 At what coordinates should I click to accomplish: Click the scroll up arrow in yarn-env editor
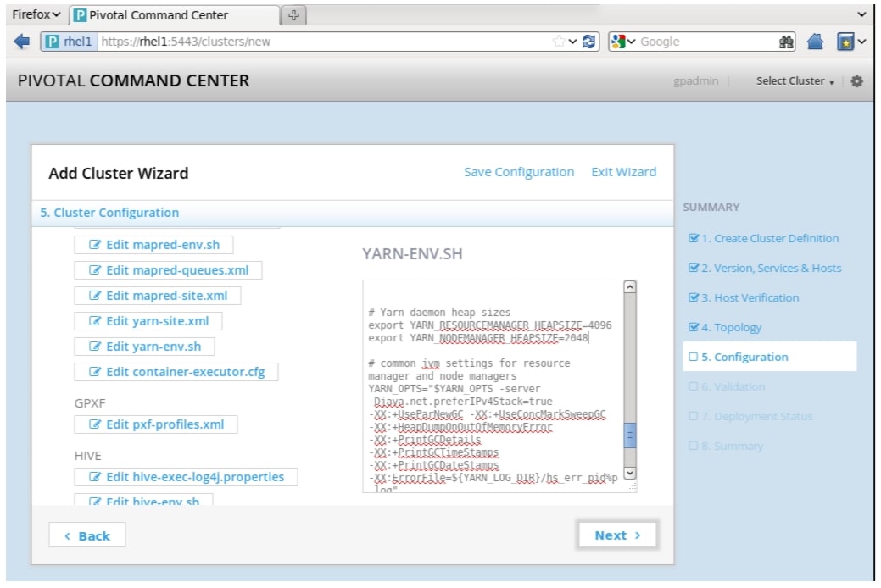[x=630, y=287]
